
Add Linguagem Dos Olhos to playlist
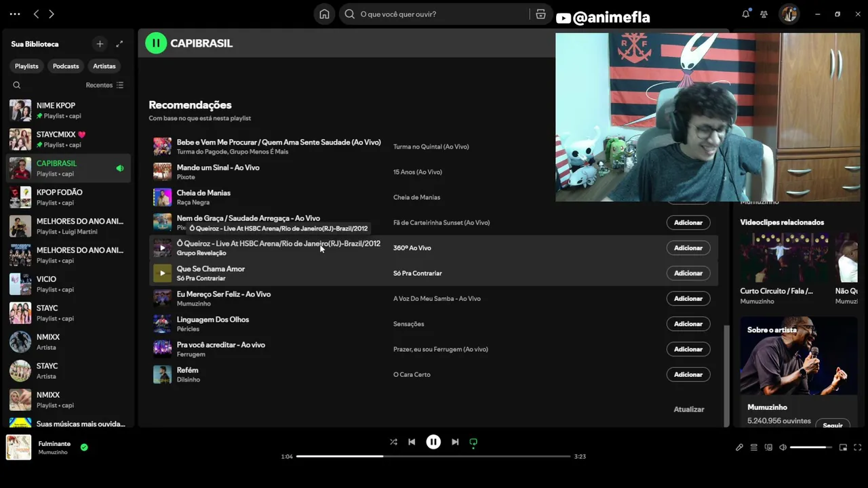[688, 324]
